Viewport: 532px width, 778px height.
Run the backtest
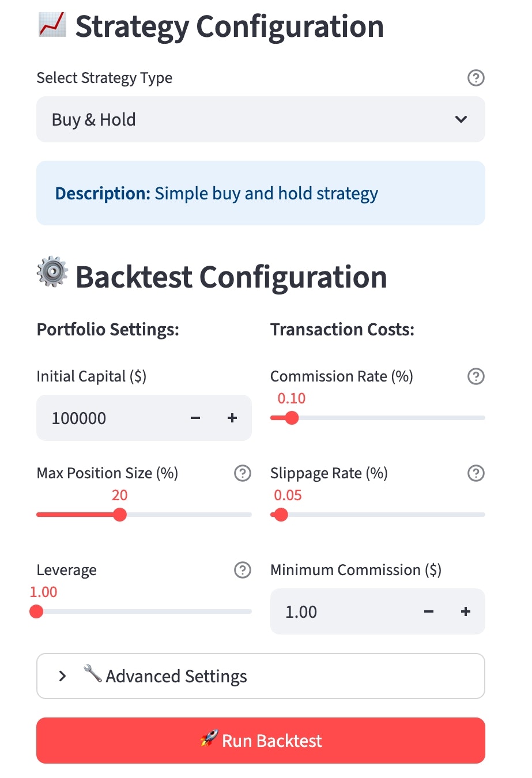(x=261, y=741)
